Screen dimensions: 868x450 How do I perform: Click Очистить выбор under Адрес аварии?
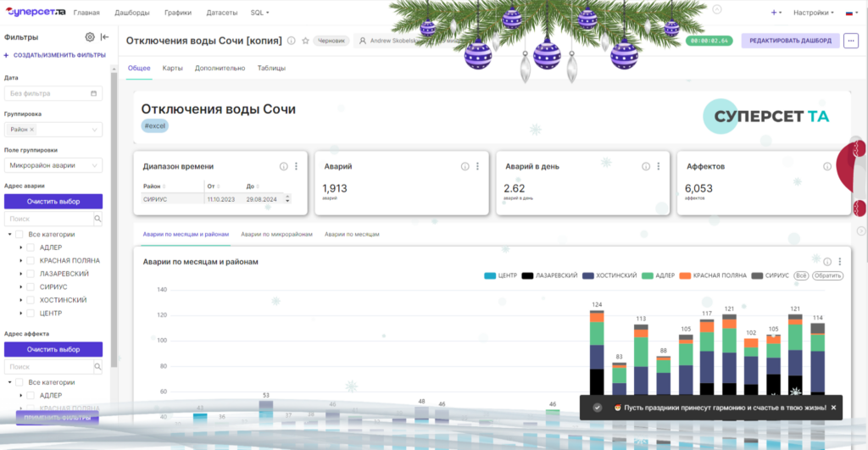click(x=53, y=202)
